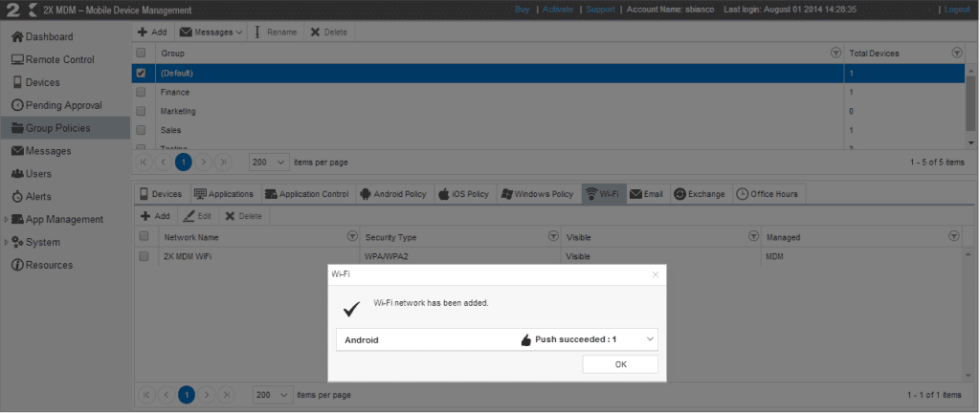Switch to Windows Policy tab
The image size is (980, 413).
(x=538, y=194)
